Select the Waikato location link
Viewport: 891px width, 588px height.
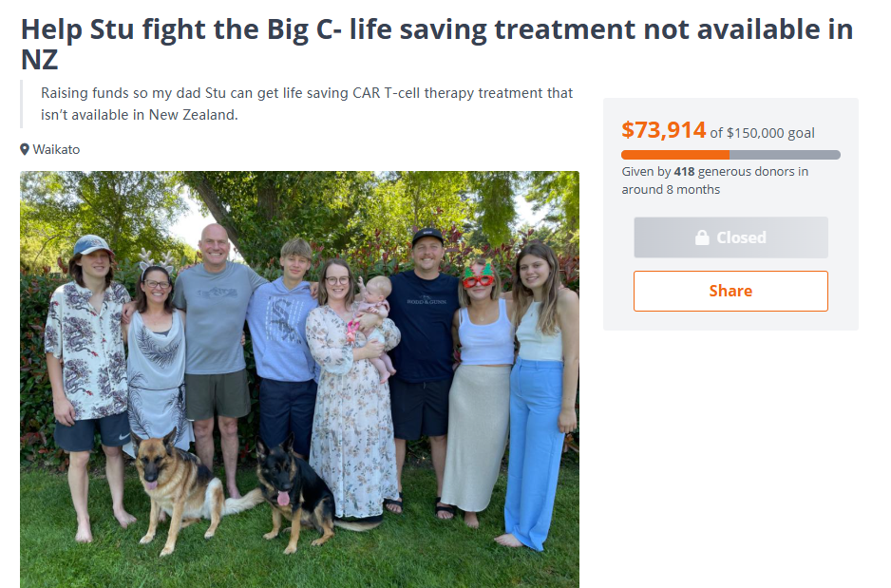[56, 149]
